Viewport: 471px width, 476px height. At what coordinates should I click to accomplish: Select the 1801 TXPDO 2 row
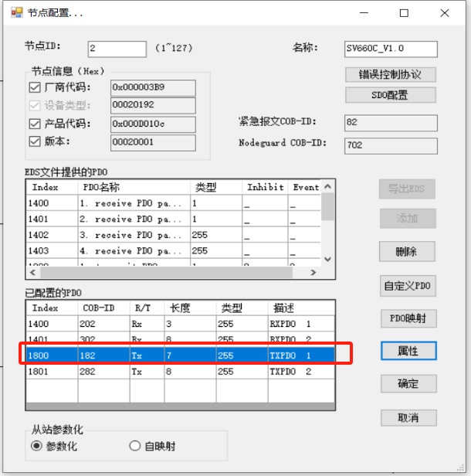pos(181,372)
